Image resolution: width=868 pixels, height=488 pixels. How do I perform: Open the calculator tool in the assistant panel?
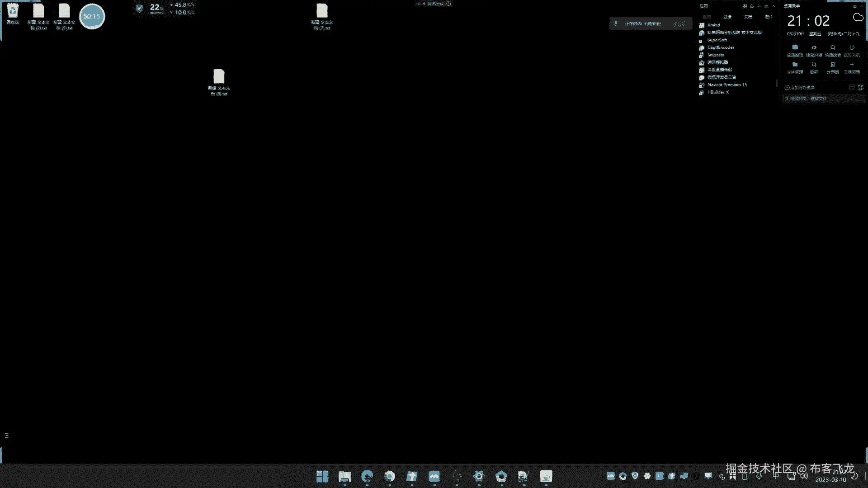(x=833, y=65)
